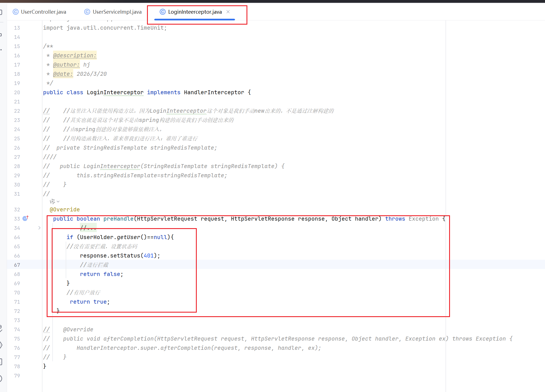This screenshot has height=392, width=545.
Task: Click the class icon on LoginInteerceptor.java tab
Action: (162, 12)
